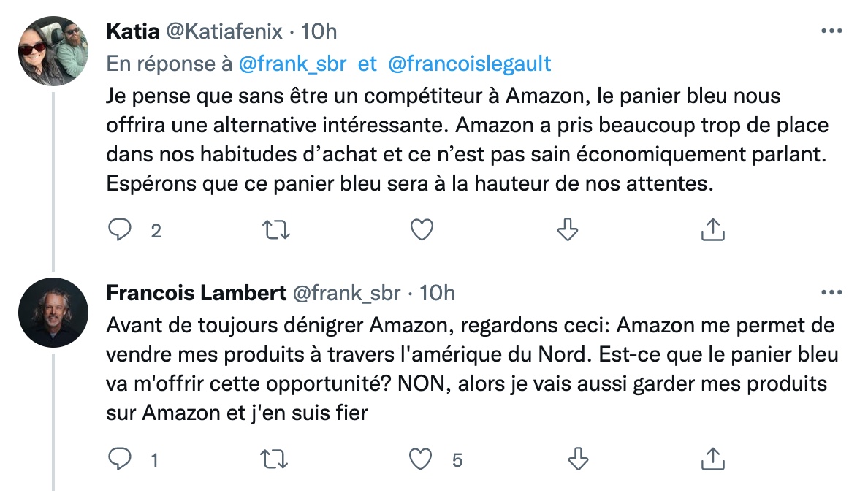Click Katia's profile avatar
The image size is (868, 504).
tap(53, 51)
